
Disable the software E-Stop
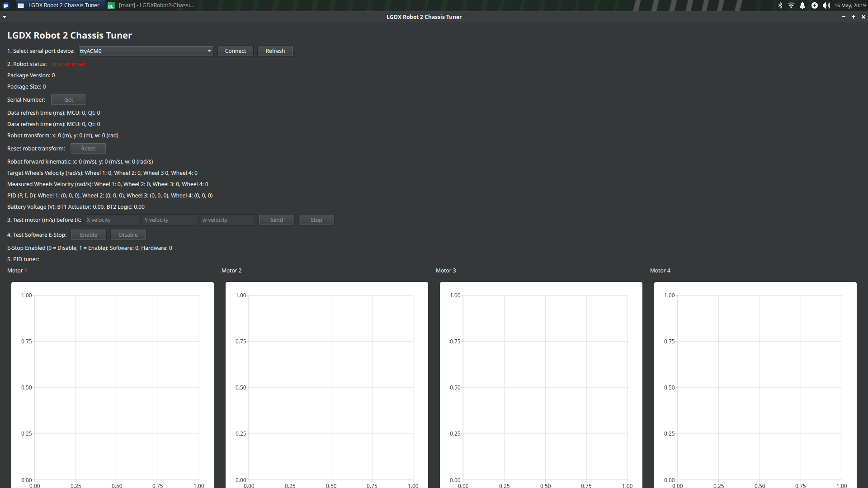pyautogui.click(x=128, y=235)
